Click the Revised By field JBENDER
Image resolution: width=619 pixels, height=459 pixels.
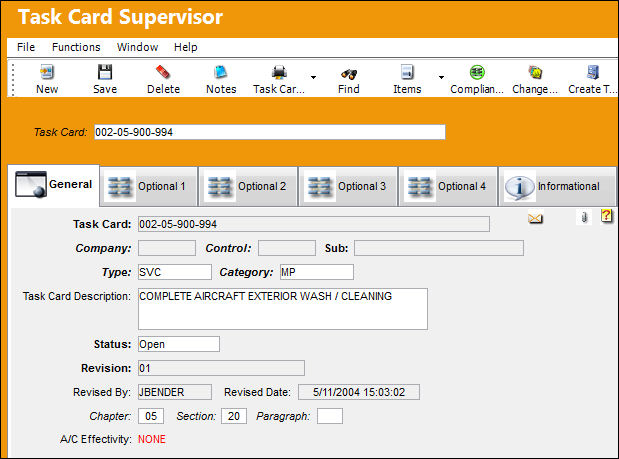pyautogui.click(x=175, y=392)
